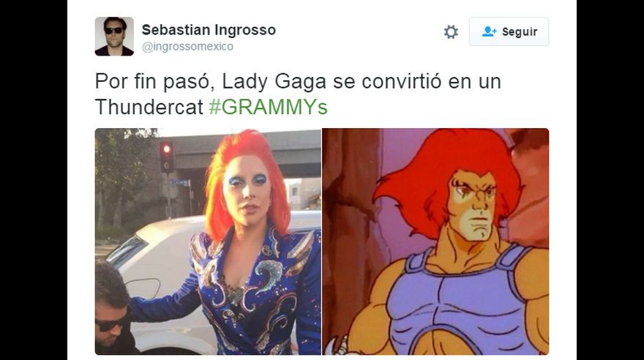Visit the @ingrossomexico handle link
The width and height of the screenshot is (644, 360).
pyautogui.click(x=187, y=46)
